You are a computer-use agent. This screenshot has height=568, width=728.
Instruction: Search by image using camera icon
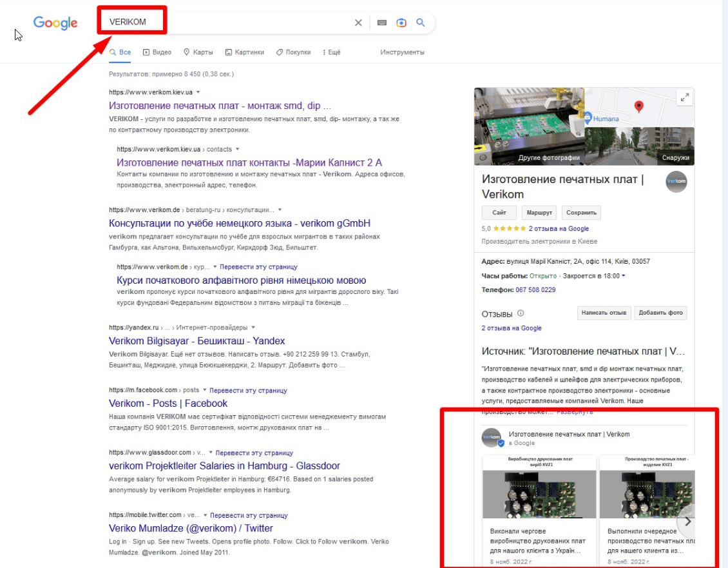point(401,23)
